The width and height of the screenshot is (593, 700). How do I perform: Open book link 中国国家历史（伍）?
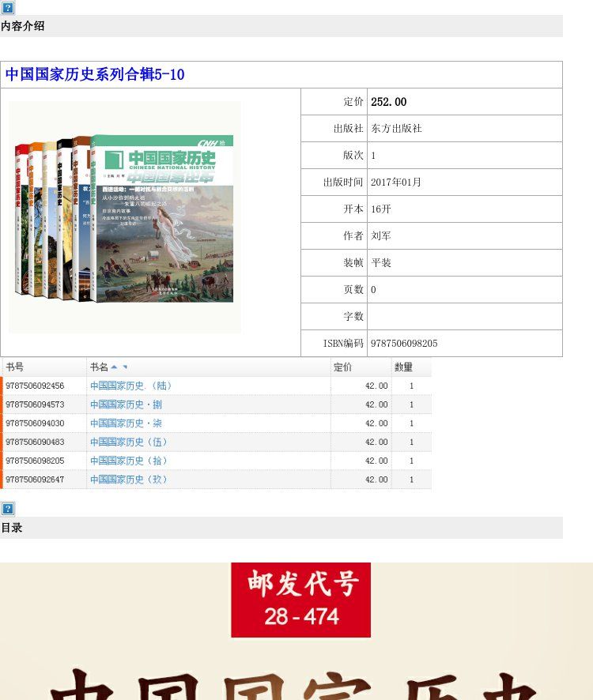pyautogui.click(x=130, y=442)
